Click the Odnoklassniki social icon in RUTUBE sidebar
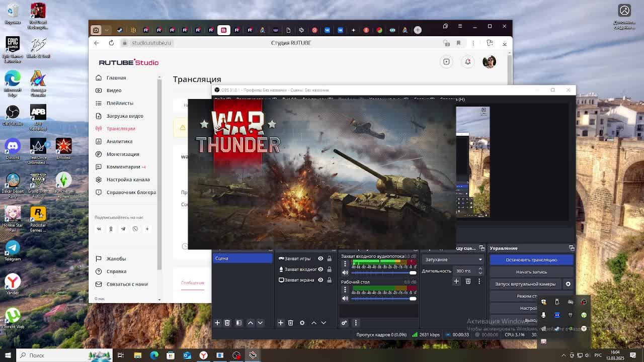644x362 pixels. [111, 229]
